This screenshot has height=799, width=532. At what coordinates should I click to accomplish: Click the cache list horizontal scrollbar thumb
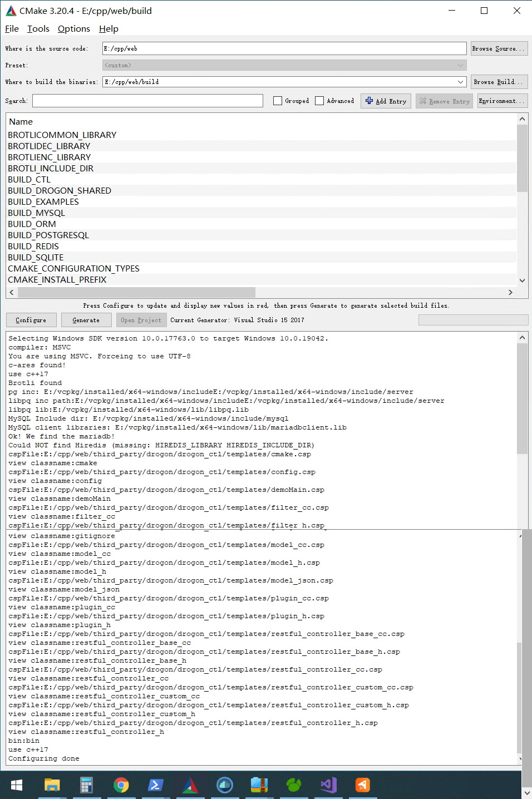(x=136, y=292)
